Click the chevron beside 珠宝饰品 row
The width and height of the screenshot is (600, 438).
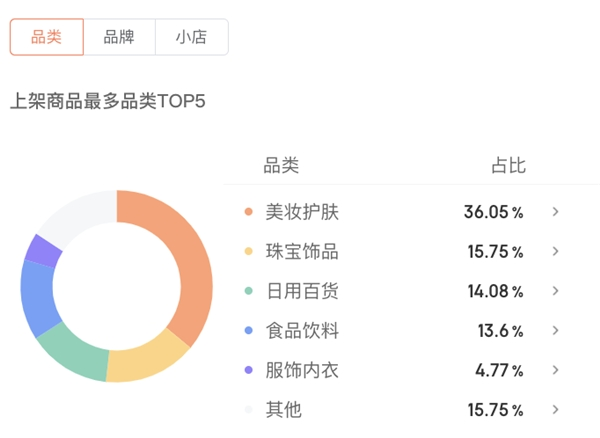click(x=556, y=252)
